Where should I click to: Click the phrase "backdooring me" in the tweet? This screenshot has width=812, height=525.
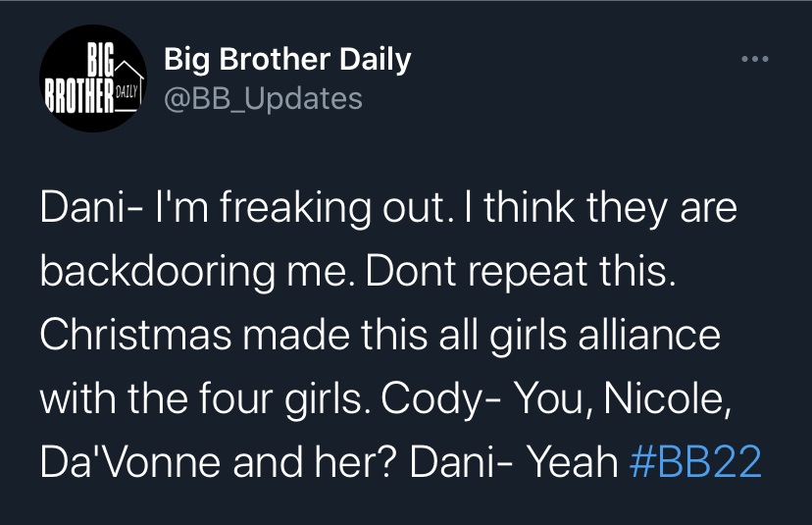click(198, 272)
